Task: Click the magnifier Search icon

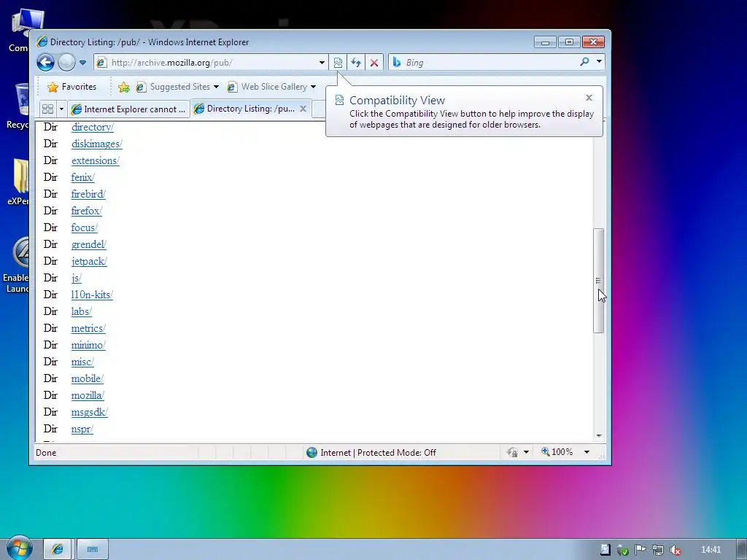Action: (x=584, y=62)
